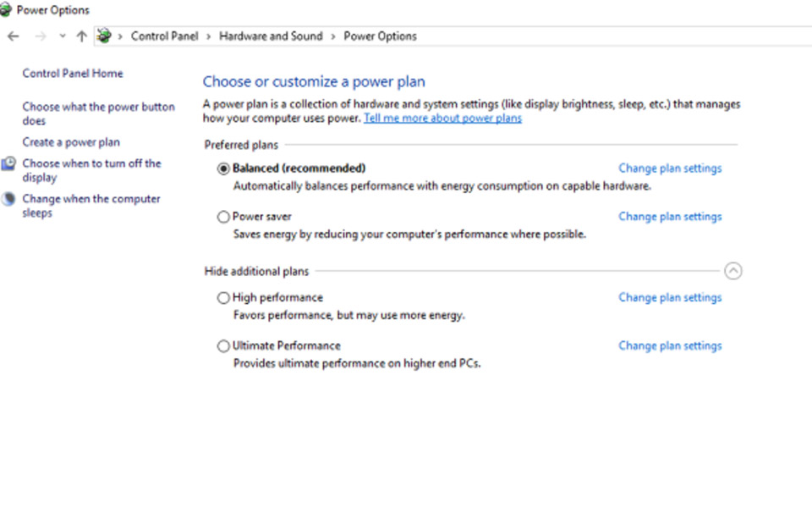Click the Power Options icon in address bar

coord(104,36)
